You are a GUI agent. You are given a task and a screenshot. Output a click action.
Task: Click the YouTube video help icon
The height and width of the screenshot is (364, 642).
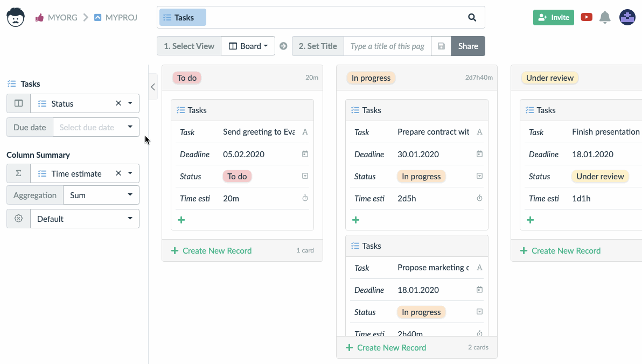click(587, 17)
